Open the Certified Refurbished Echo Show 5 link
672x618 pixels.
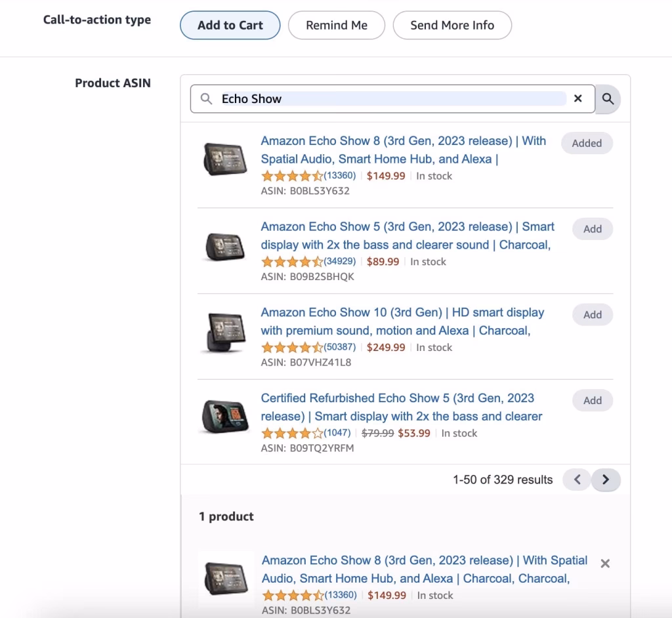click(x=402, y=407)
